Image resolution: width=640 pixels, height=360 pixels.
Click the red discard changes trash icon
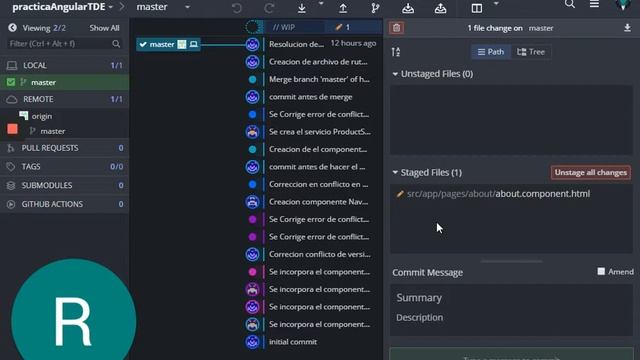point(396,28)
